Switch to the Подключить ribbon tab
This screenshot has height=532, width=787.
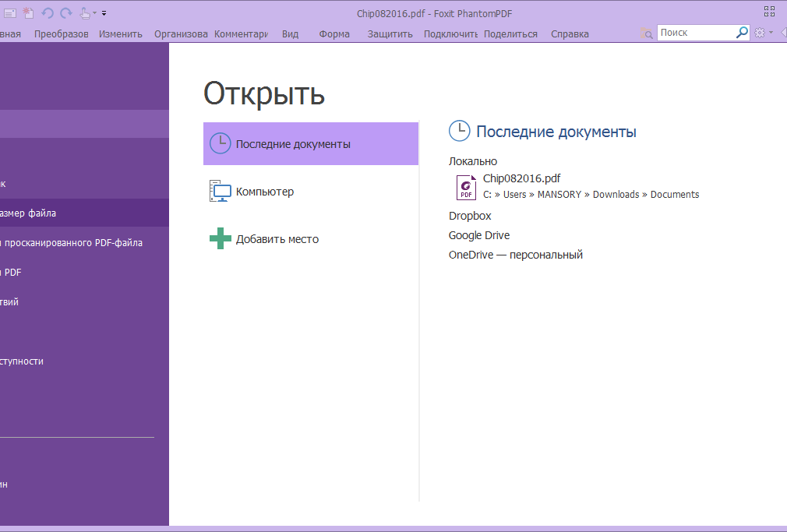450,34
